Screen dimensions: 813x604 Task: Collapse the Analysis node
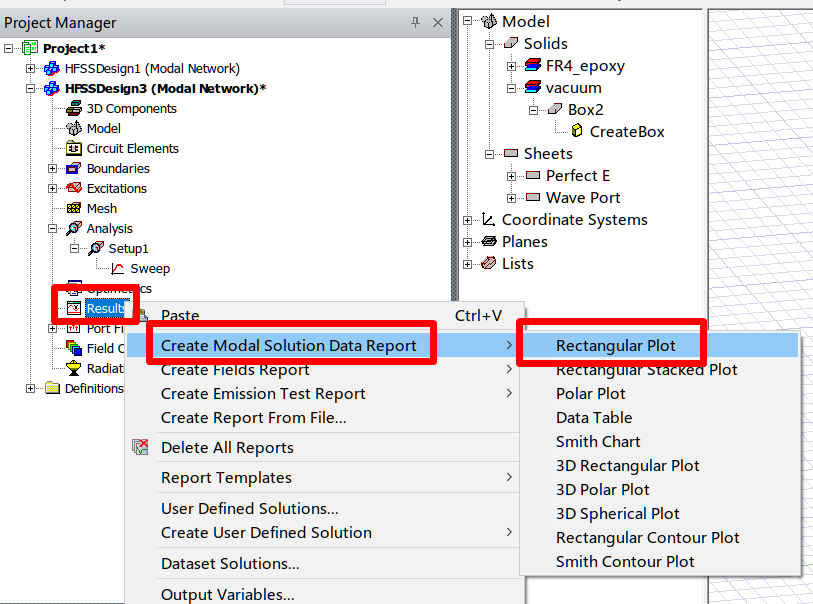[x=52, y=228]
